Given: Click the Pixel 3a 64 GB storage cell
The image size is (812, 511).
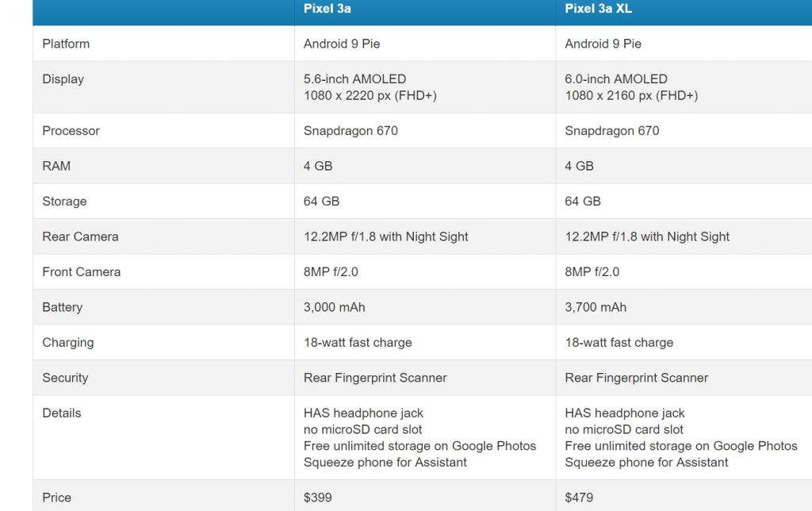Looking at the screenshot, I should pyautogui.click(x=321, y=202).
